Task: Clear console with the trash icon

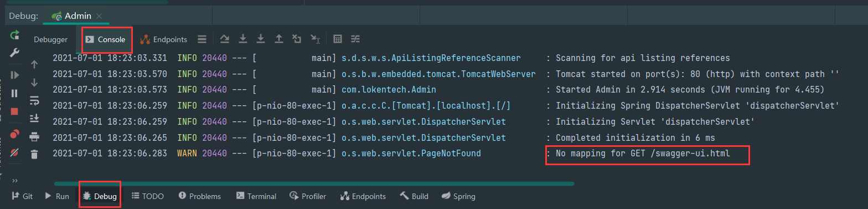Action: pos(34,155)
